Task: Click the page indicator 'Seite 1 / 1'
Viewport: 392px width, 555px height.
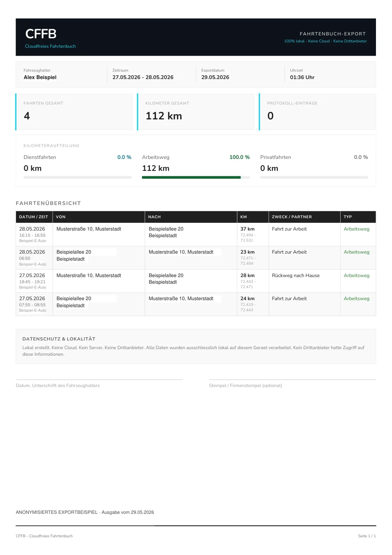Action: tap(367, 536)
